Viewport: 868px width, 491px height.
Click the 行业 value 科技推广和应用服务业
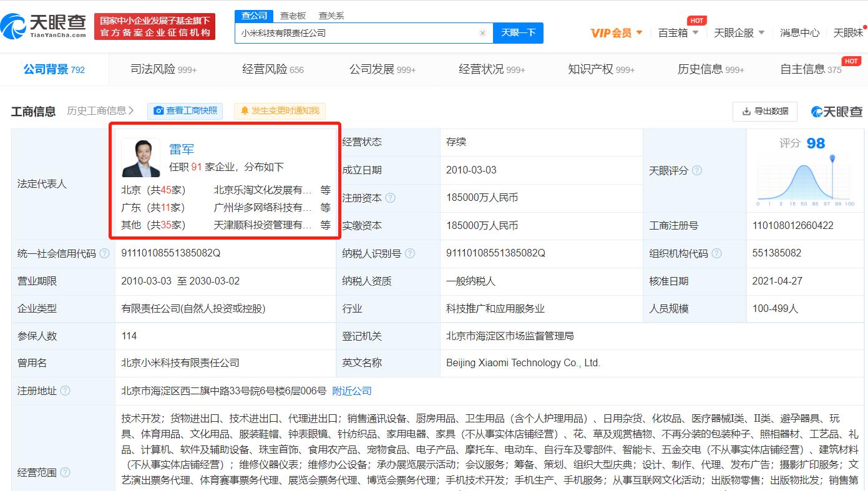[495, 309]
